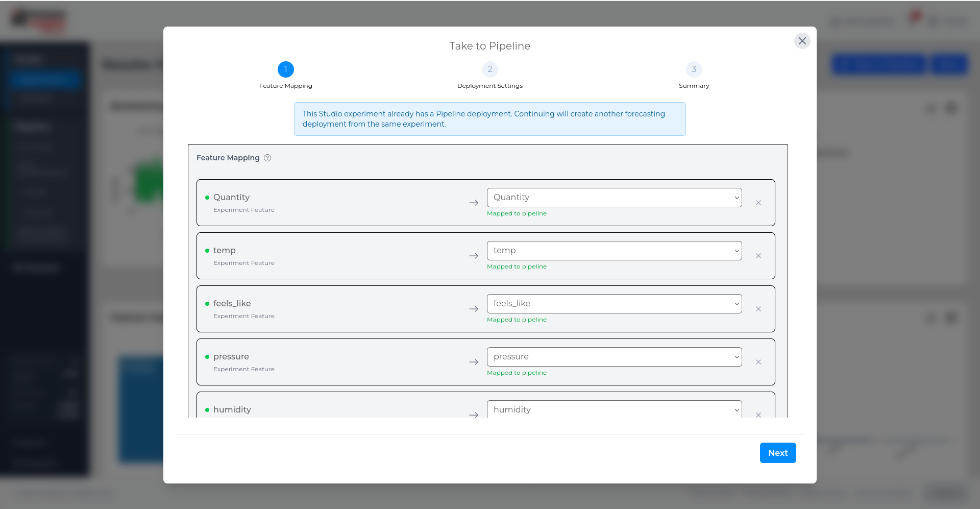The width and height of the screenshot is (980, 509).
Task: Go to step 2 Deployment Settings
Action: tap(490, 69)
